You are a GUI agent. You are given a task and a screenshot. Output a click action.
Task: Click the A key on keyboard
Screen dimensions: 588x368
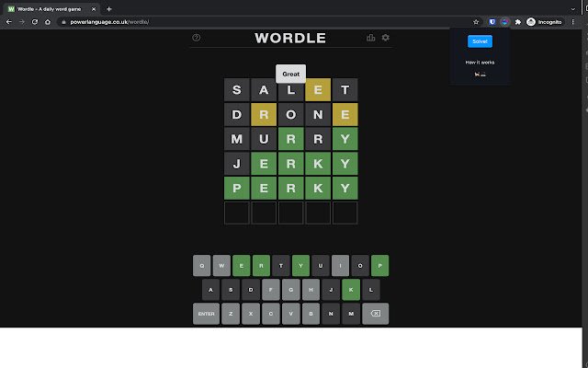click(x=210, y=290)
